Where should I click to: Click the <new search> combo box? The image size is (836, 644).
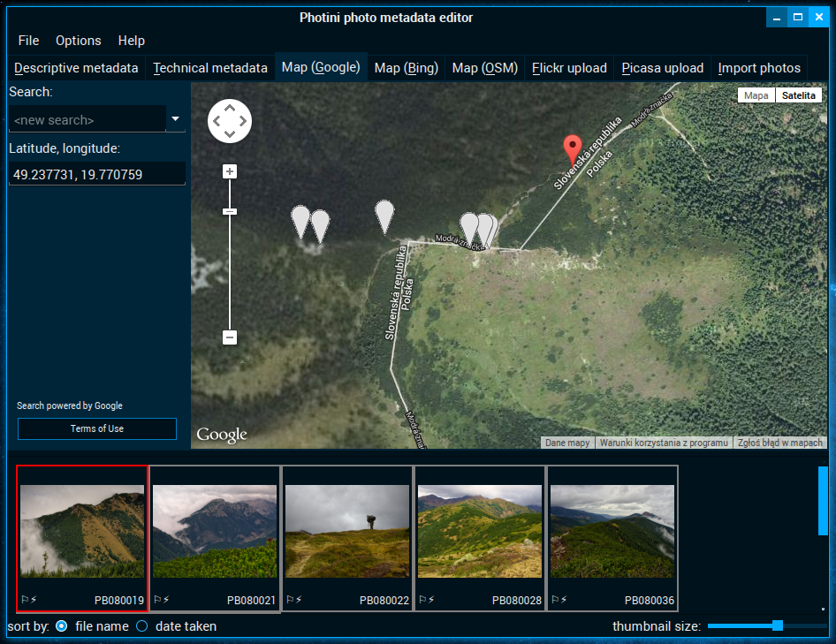coord(87,119)
